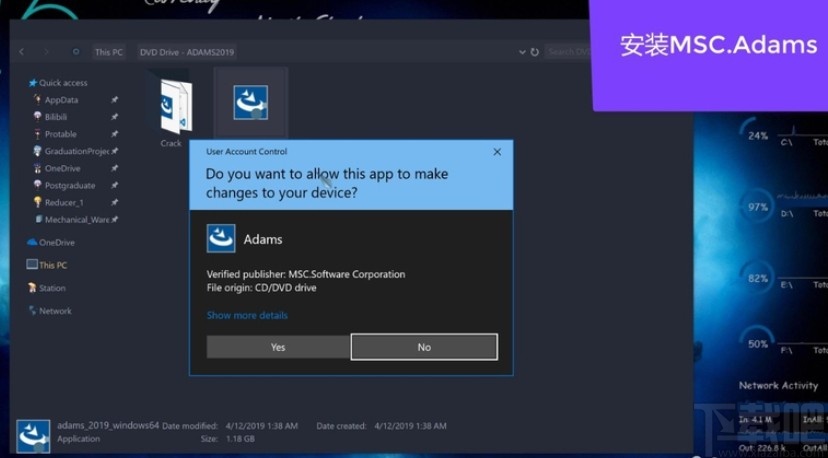
Task: Click the pin icon next to Bilibili
Action: coord(115,117)
